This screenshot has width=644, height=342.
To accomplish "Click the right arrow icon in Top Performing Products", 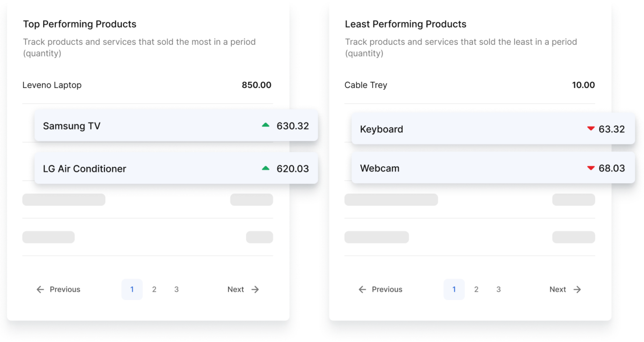I will pyautogui.click(x=255, y=289).
